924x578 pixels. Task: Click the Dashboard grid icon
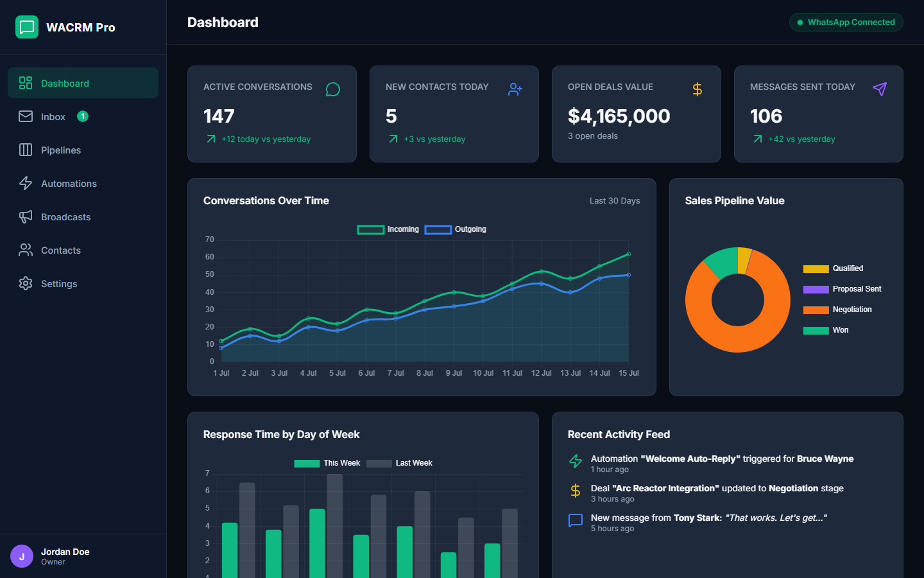(26, 83)
